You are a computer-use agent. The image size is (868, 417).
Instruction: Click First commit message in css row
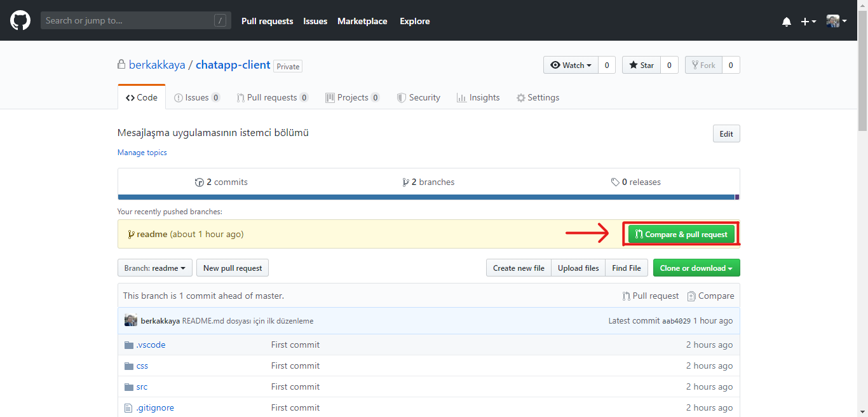[x=295, y=366]
